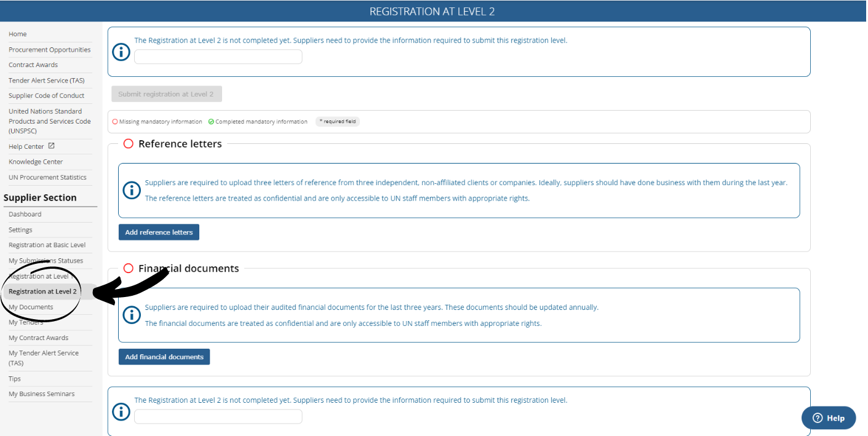Open the Help chat button
The image size is (868, 436).
pyautogui.click(x=828, y=418)
